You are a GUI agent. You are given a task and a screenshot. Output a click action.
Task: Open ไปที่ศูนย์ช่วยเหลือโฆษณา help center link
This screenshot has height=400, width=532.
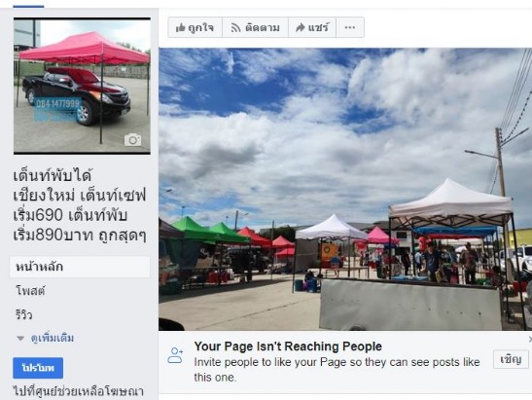79,391
